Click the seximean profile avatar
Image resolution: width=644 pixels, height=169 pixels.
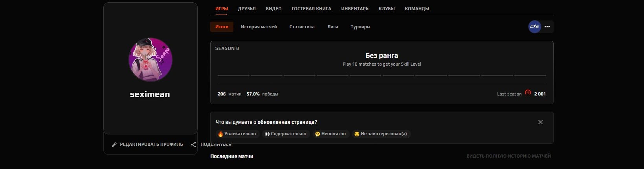click(x=150, y=60)
